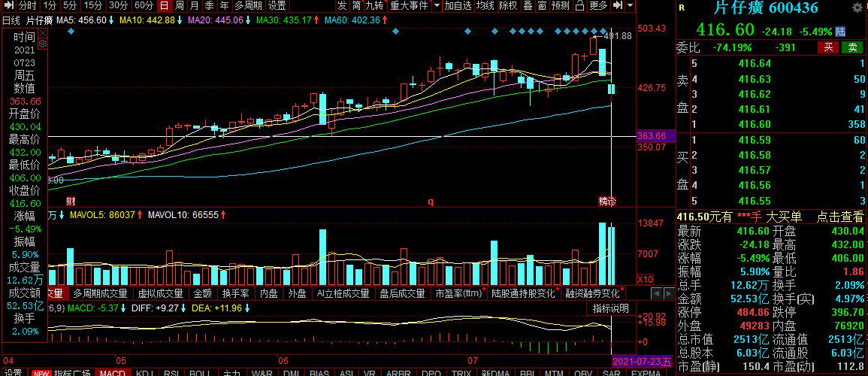
Task: Open 九转 indicator
Action: pyautogui.click(x=374, y=6)
